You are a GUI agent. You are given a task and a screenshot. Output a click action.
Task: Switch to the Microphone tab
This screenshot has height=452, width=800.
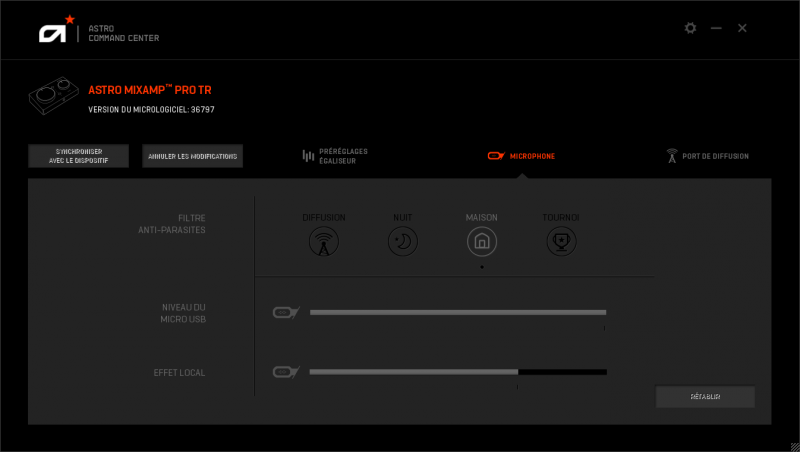coord(521,156)
